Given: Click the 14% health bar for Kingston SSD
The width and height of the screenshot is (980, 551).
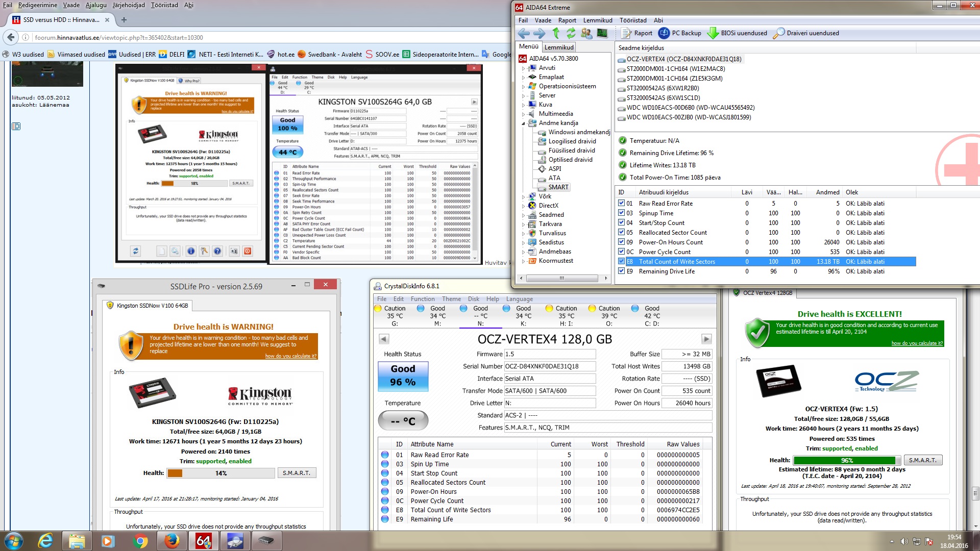Looking at the screenshot, I should [220, 473].
